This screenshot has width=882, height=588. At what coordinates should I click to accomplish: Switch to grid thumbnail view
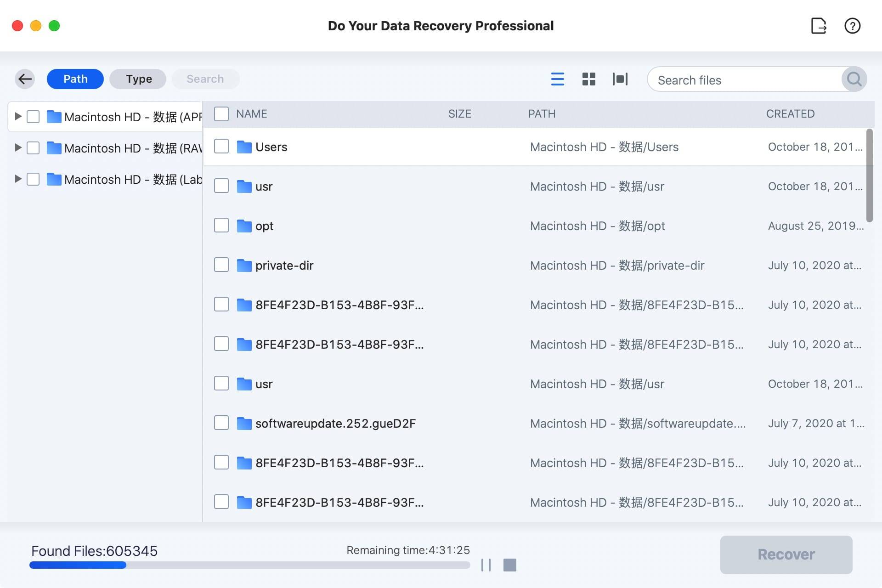point(588,79)
